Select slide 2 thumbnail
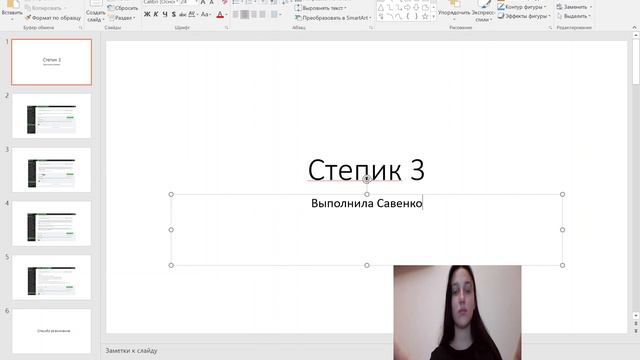640x360 pixels. click(51, 116)
